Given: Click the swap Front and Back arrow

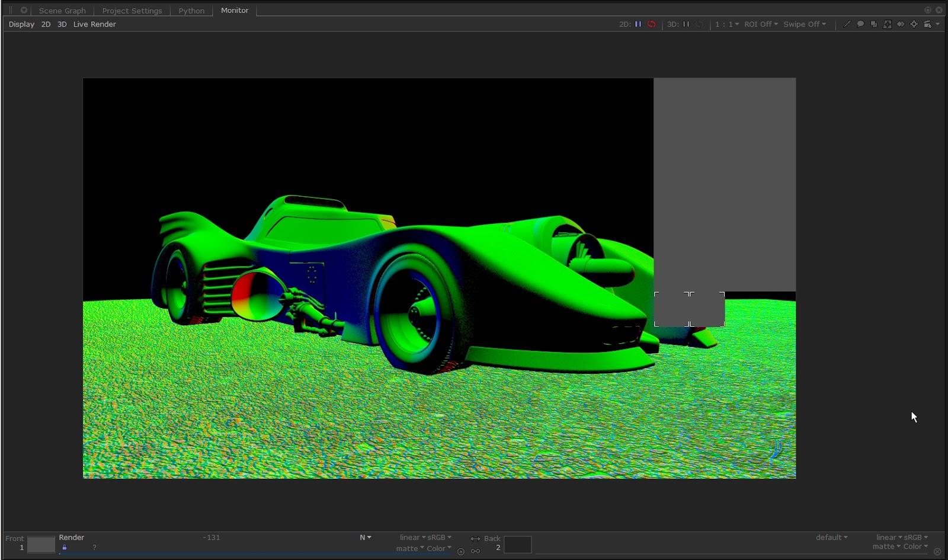Looking at the screenshot, I should [475, 539].
